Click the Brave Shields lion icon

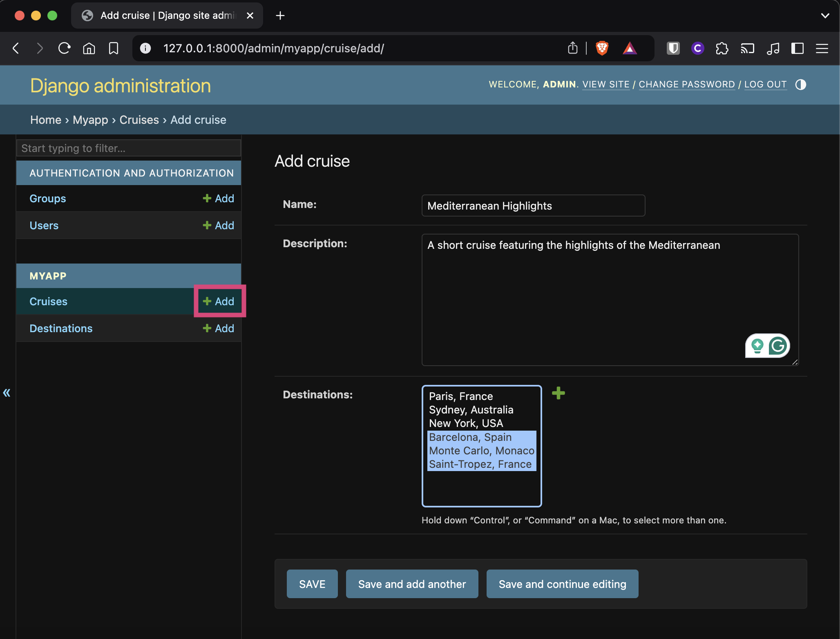coord(602,48)
